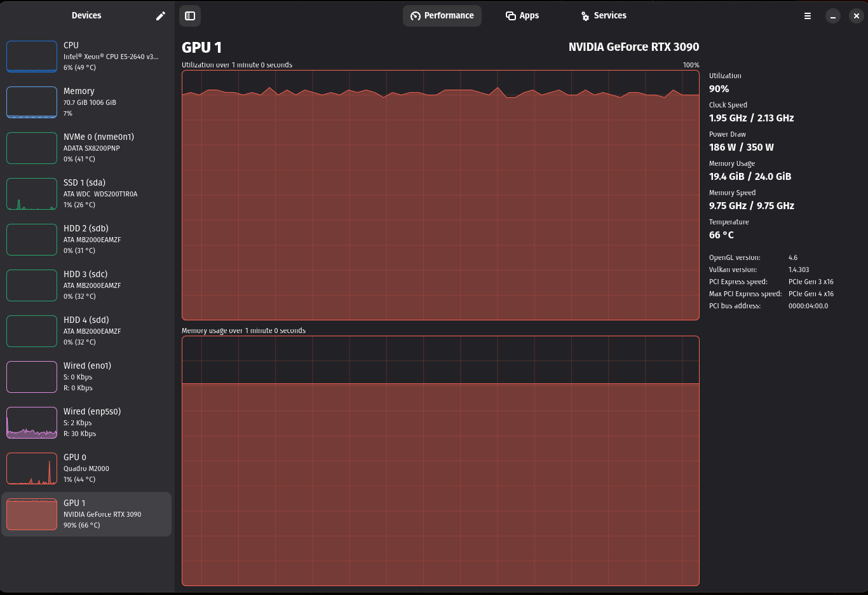Click 'PCIe Gen 4 x16' max speed value
Image resolution: width=868 pixels, height=595 pixels.
(811, 294)
